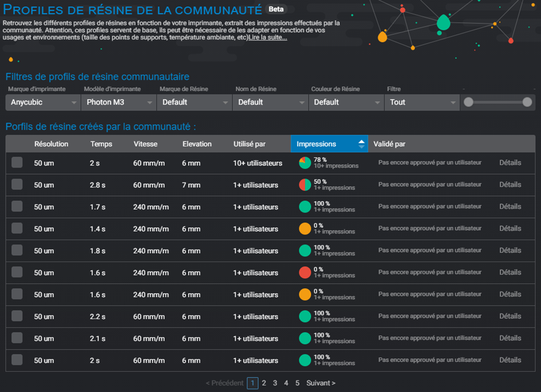Sort by the Vitesse column header
541x392 pixels.
(x=145, y=144)
